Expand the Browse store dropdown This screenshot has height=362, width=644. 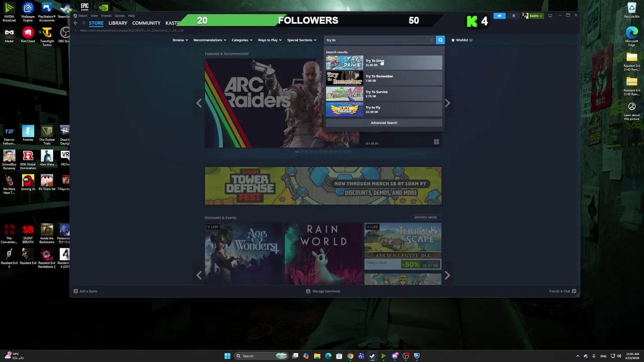click(180, 40)
